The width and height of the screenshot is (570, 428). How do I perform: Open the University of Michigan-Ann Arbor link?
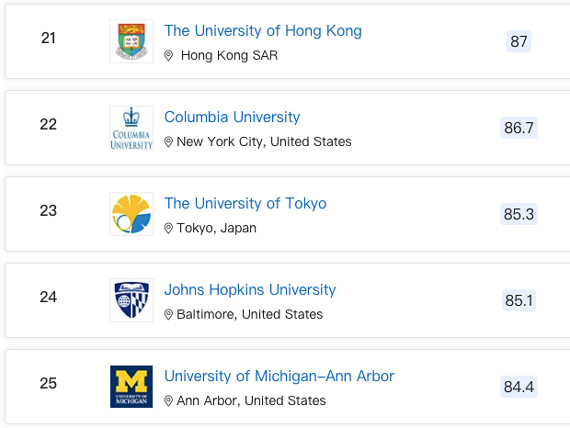click(x=279, y=376)
